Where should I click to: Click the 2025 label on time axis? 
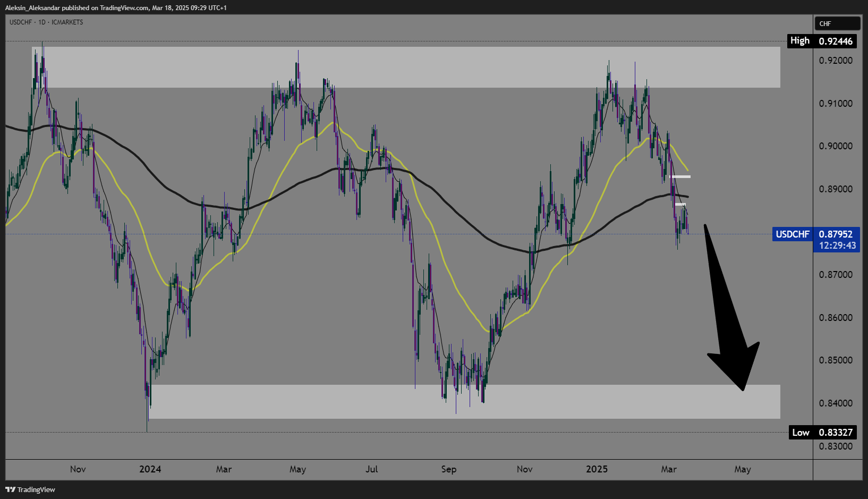coord(597,469)
